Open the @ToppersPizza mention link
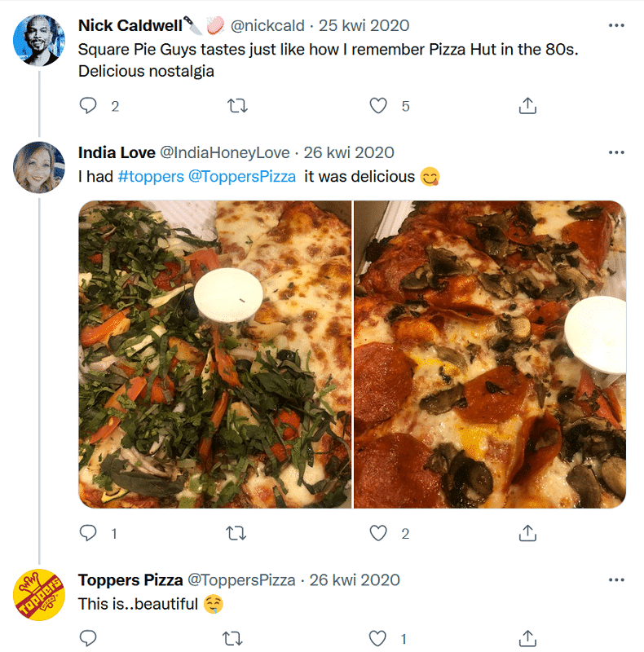The image size is (644, 652). coord(242,177)
